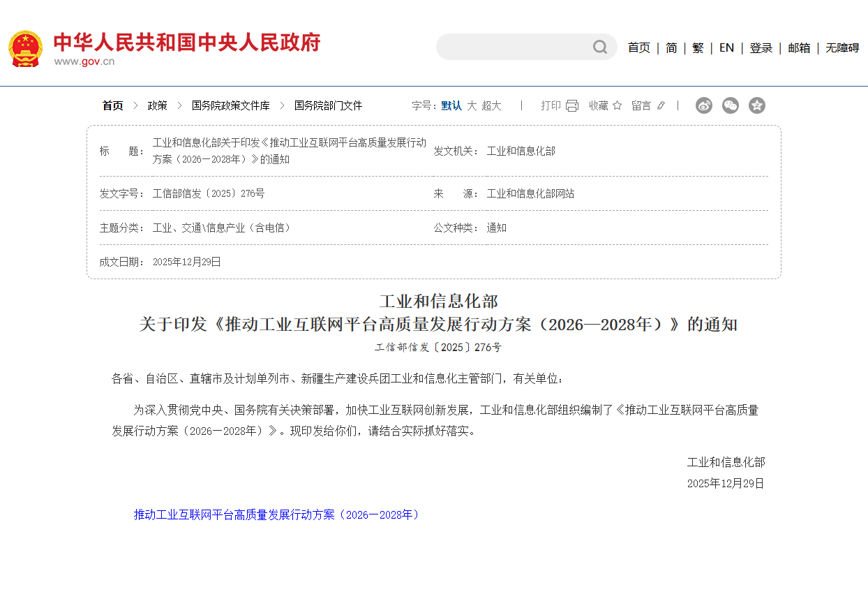Switch font size to 超大
The height and width of the screenshot is (615, 868).
(490, 105)
